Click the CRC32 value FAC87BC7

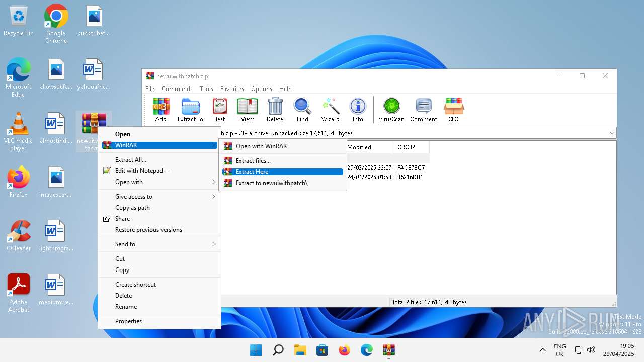click(x=411, y=168)
